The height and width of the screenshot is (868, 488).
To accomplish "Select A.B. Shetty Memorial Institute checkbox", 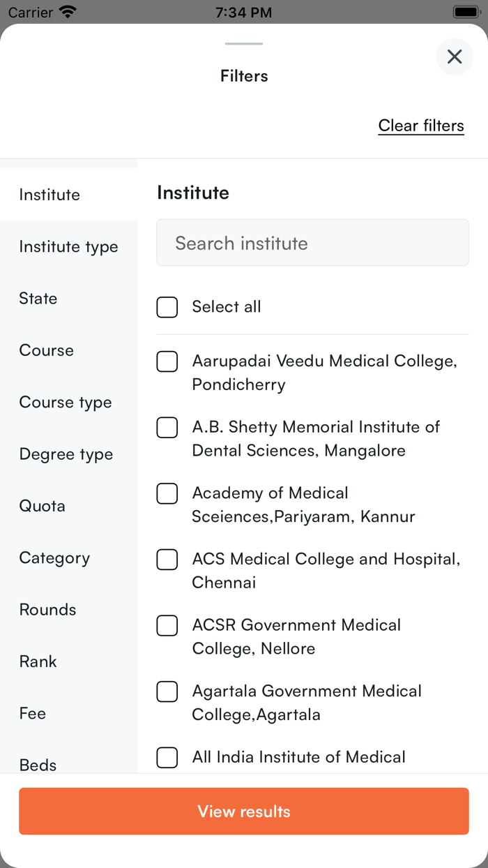I will (167, 428).
